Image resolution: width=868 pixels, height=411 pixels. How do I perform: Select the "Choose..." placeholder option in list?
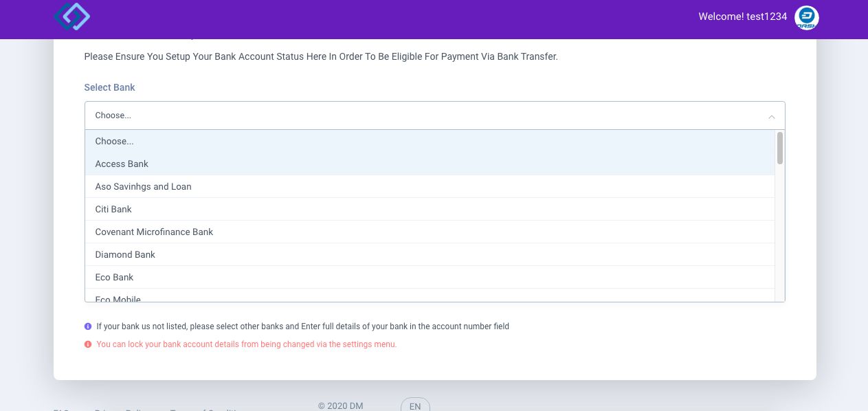[x=115, y=141]
